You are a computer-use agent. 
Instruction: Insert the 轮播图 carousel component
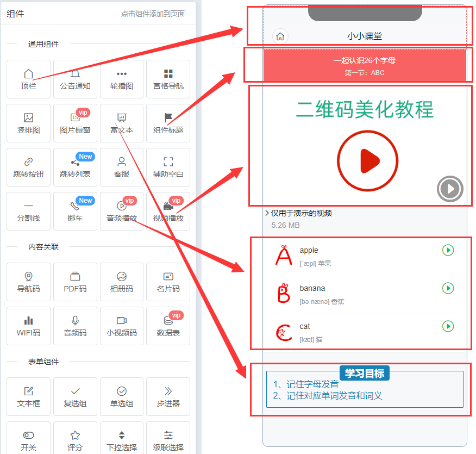coord(122,79)
